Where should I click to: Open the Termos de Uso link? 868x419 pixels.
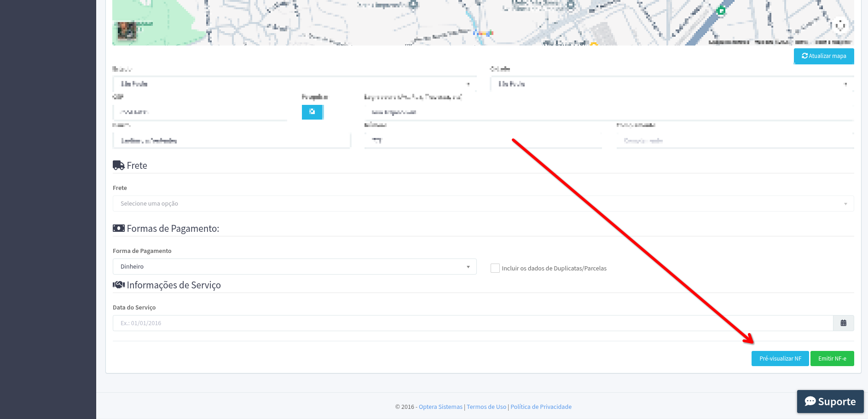pos(486,407)
